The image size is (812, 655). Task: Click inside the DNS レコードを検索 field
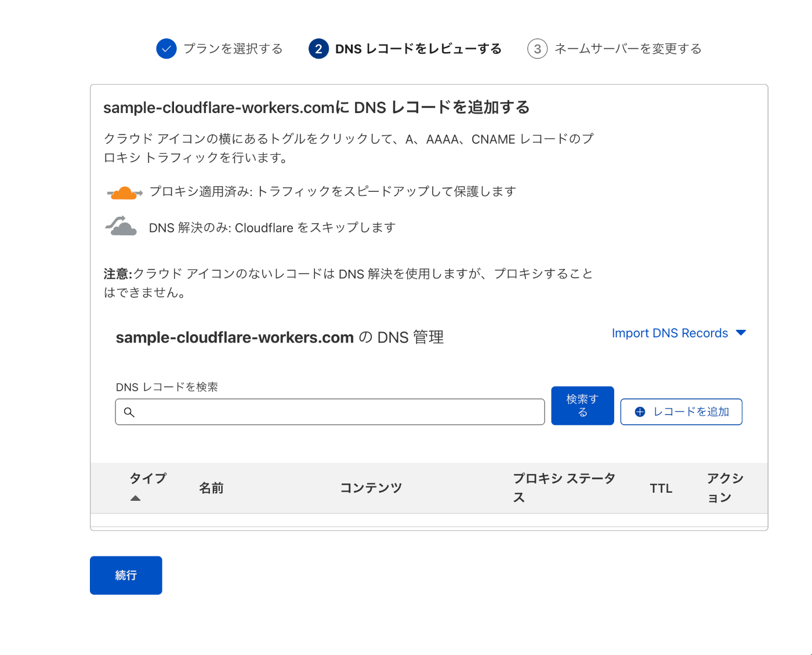(329, 412)
